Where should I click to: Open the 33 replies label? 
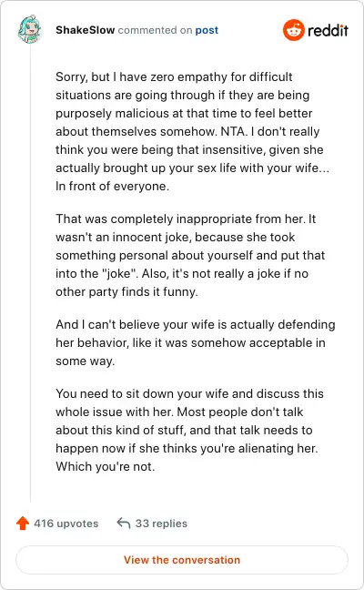pos(161,524)
